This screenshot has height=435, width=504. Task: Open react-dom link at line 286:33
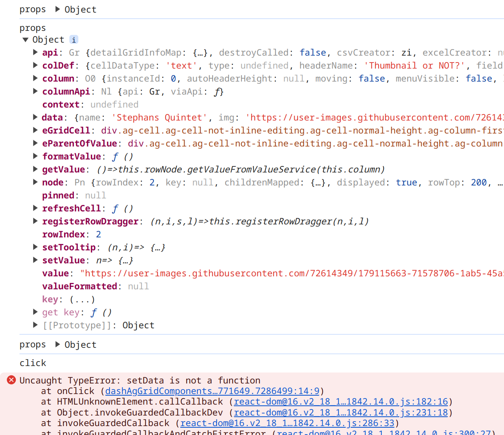point(287,423)
